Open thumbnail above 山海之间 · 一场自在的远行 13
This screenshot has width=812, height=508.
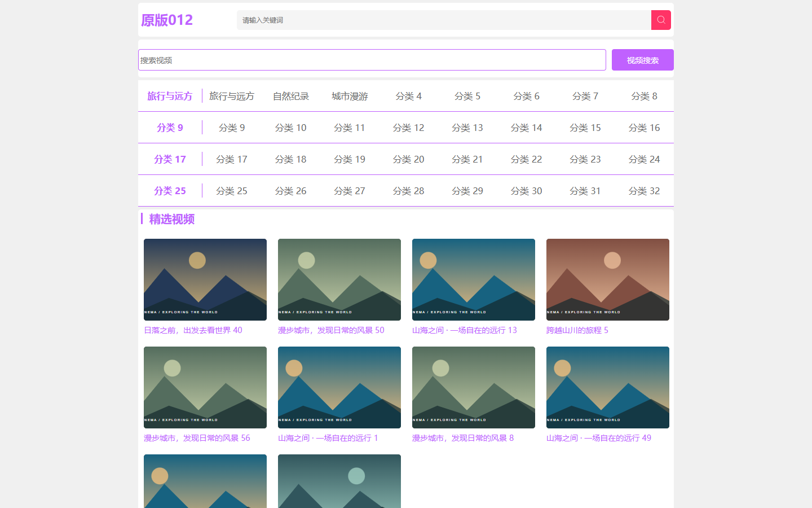click(x=474, y=279)
